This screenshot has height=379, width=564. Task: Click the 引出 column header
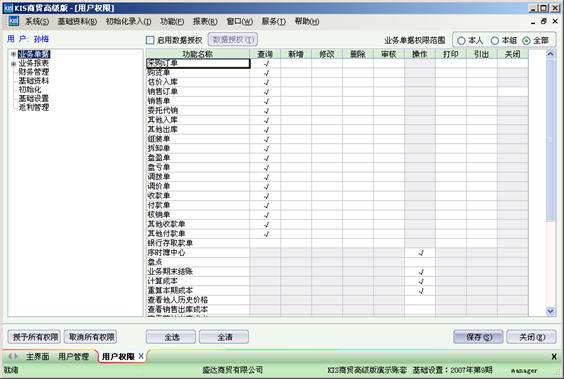482,54
